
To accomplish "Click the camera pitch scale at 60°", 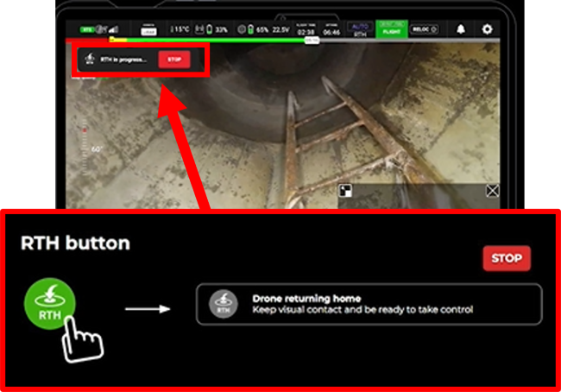I will pos(96,148).
